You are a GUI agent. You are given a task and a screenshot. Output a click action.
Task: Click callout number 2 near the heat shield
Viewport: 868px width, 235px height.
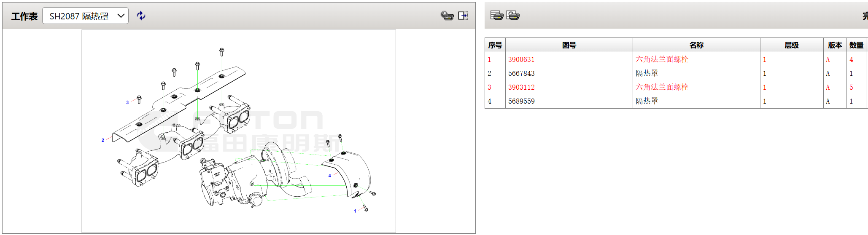pos(102,140)
